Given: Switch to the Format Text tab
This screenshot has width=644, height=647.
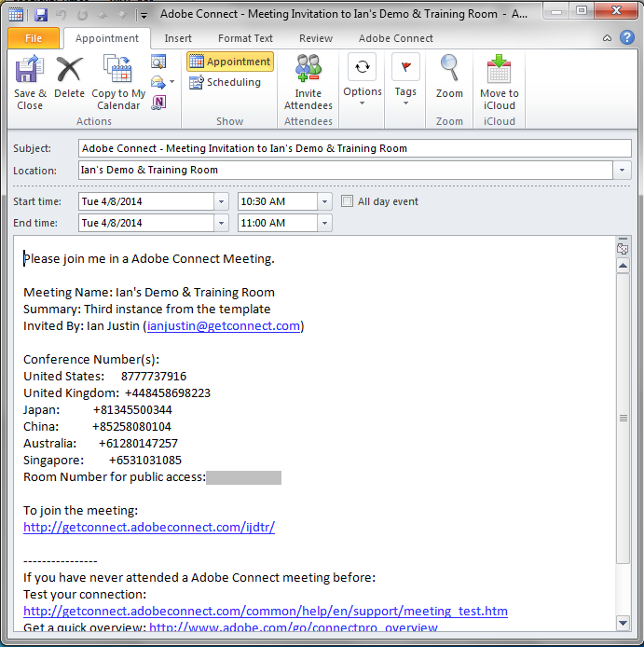Looking at the screenshot, I should (245, 38).
